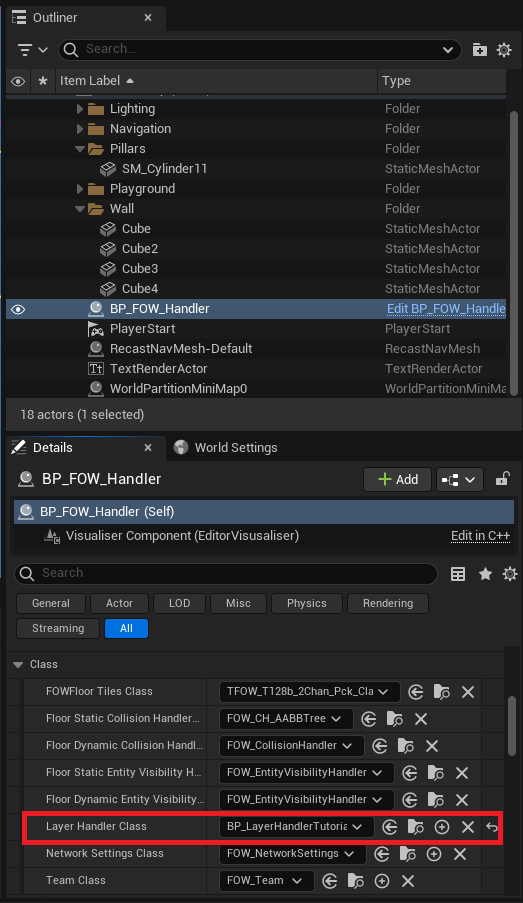The height and width of the screenshot is (903, 523).
Task: Click visibility eye column header
Action: click(18, 81)
